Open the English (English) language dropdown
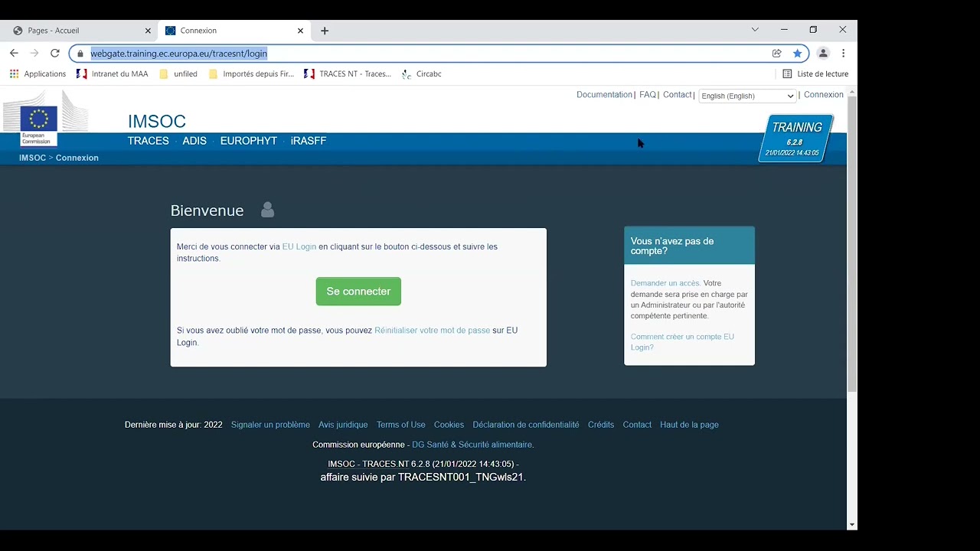The height and width of the screenshot is (551, 980). coord(747,96)
